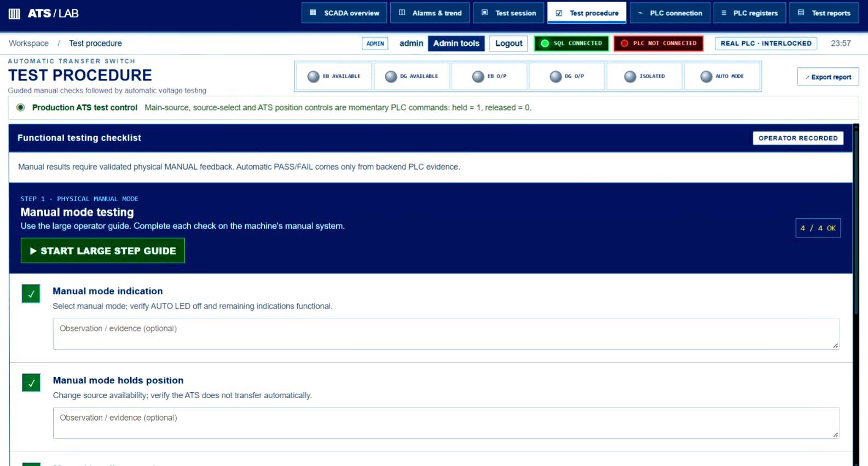Image resolution: width=868 pixels, height=466 pixels.
Task: Toggle the Manual mode indication checkbox
Action: 31,294
